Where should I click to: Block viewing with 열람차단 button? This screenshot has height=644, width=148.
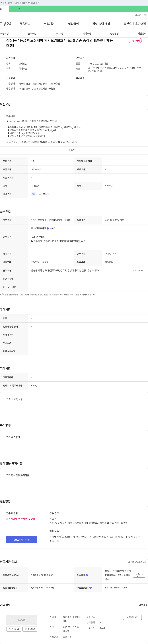click(x=30, y=629)
